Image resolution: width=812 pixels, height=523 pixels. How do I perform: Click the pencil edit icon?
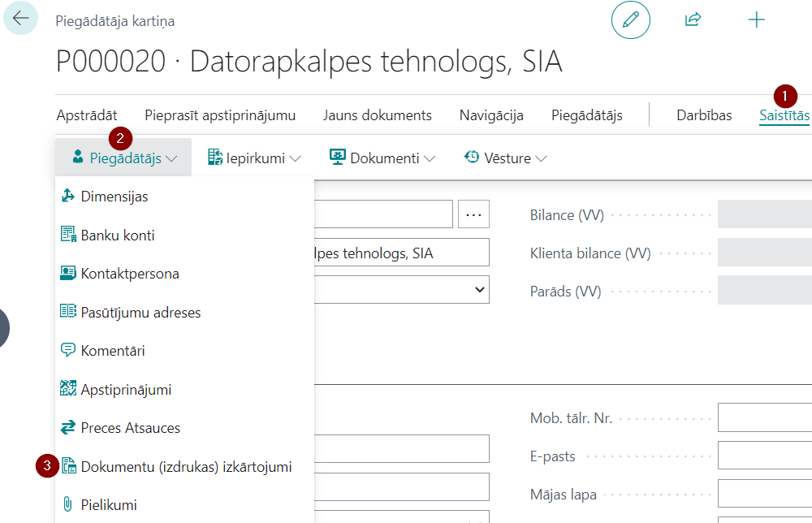coord(630,20)
